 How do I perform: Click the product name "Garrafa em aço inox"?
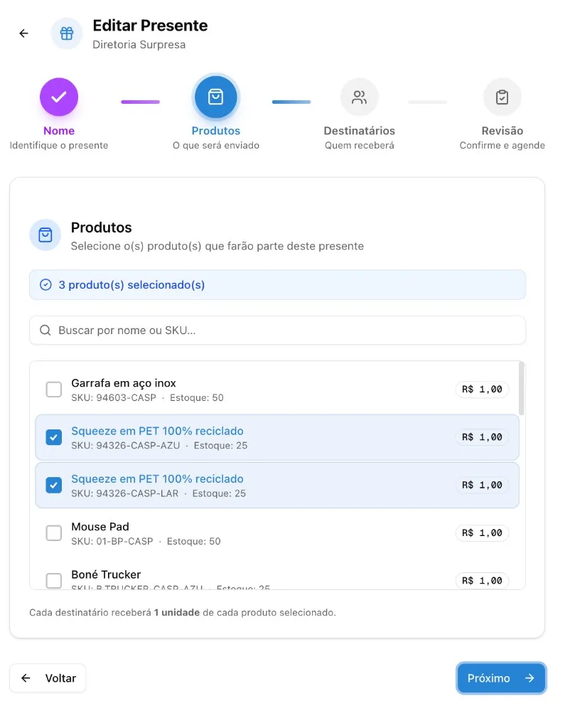(124, 383)
